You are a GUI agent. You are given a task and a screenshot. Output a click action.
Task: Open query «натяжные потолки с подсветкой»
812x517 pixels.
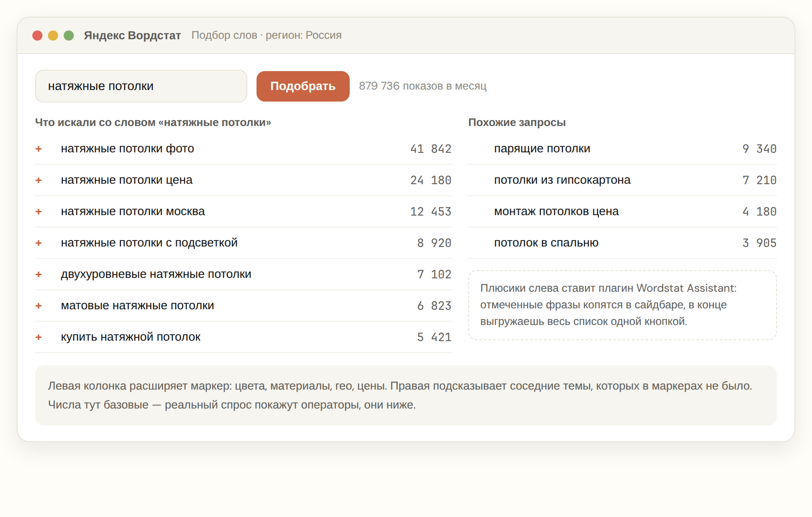[149, 243]
